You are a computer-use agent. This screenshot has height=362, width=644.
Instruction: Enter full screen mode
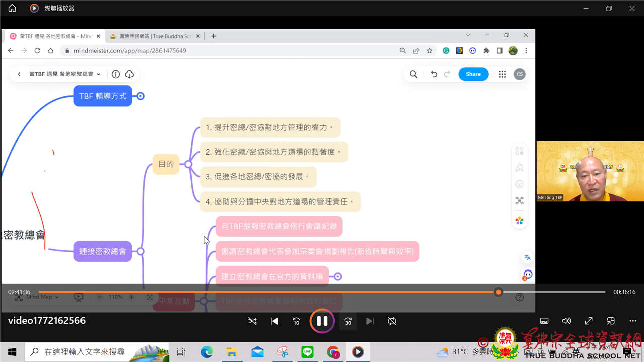(589, 321)
